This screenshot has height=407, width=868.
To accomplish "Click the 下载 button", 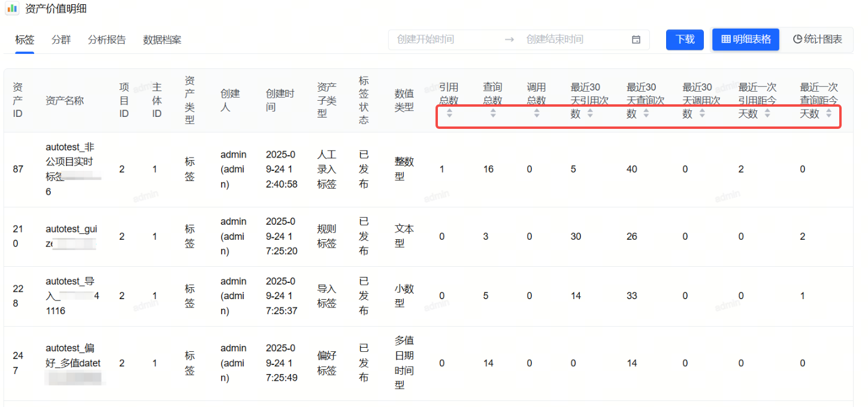I will pos(685,40).
